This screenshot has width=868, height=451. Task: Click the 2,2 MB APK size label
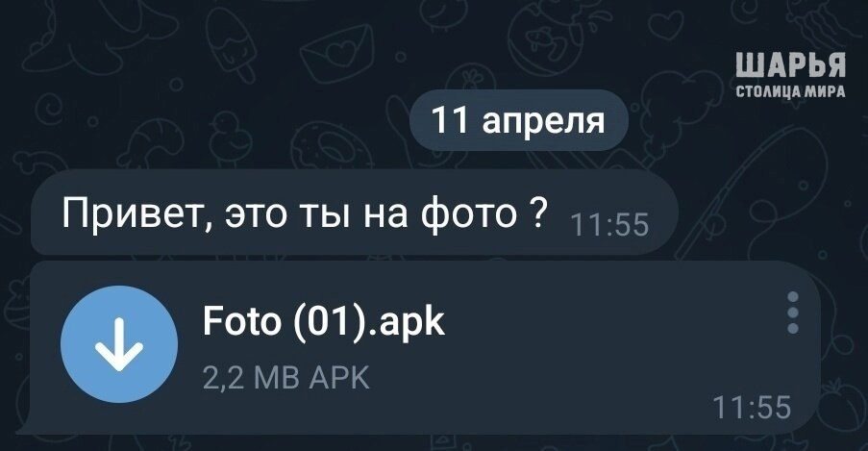coord(285,378)
